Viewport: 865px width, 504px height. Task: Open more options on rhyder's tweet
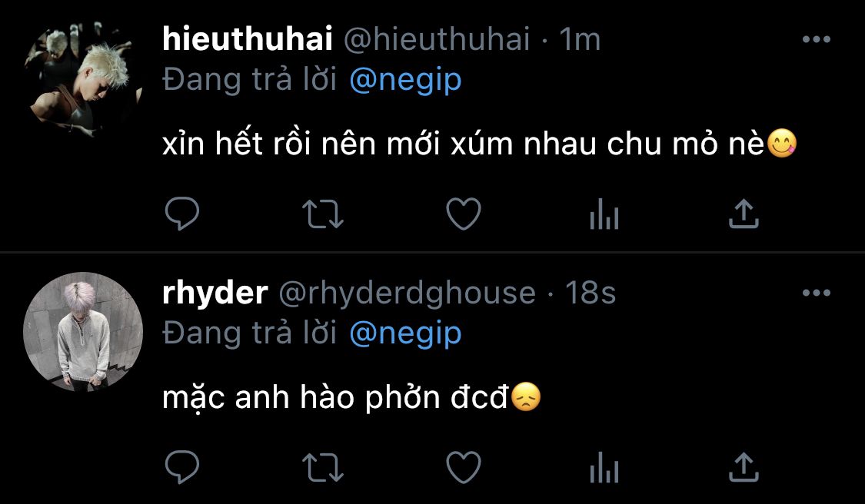tap(817, 292)
